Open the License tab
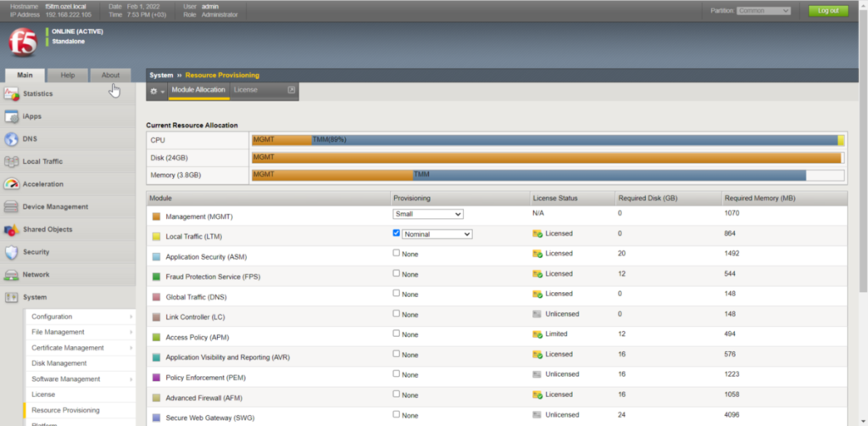The width and height of the screenshot is (868, 426). (245, 90)
